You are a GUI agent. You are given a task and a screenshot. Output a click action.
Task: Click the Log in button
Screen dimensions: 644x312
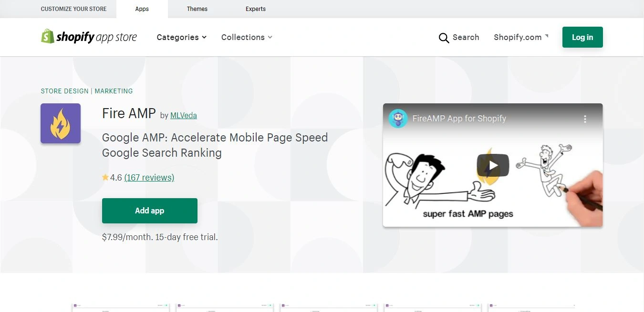point(582,37)
